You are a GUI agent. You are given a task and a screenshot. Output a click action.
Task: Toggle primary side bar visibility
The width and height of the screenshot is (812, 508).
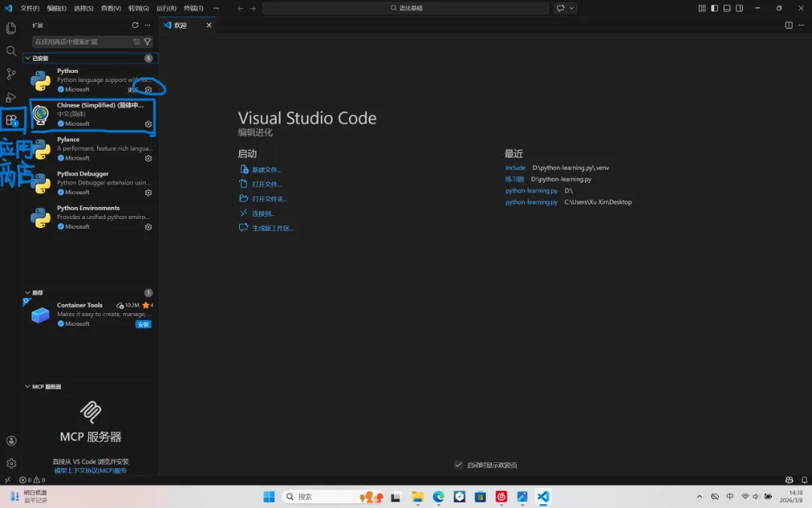coord(715,8)
